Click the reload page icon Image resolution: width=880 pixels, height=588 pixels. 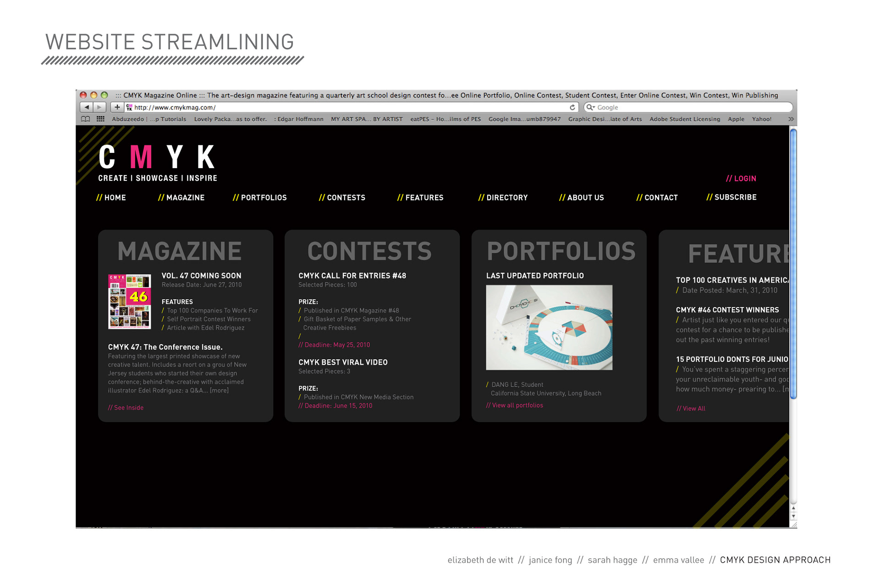pyautogui.click(x=572, y=108)
